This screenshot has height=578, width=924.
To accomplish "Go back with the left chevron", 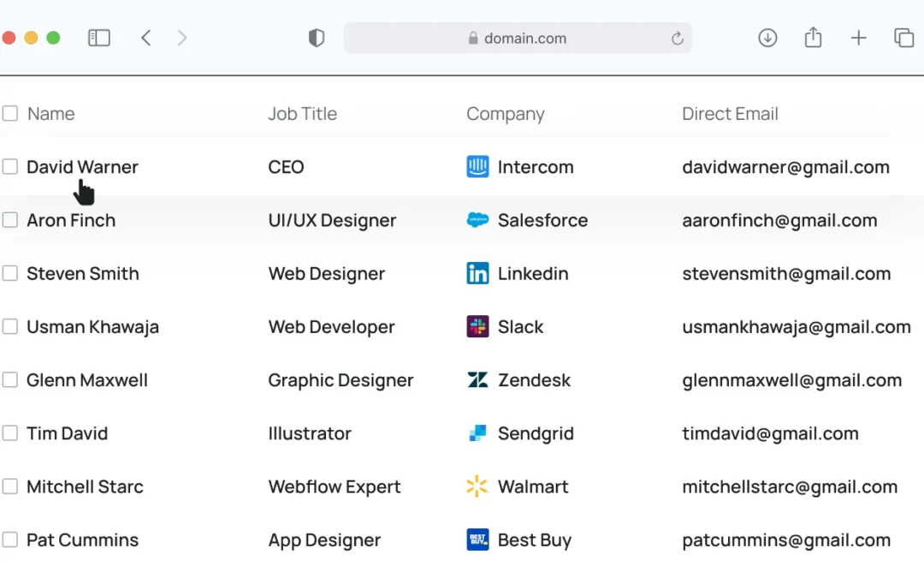I will tap(146, 38).
